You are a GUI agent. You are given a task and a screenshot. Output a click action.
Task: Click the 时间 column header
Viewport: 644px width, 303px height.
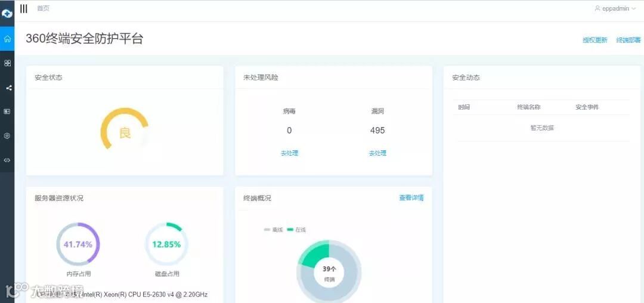[x=464, y=107]
